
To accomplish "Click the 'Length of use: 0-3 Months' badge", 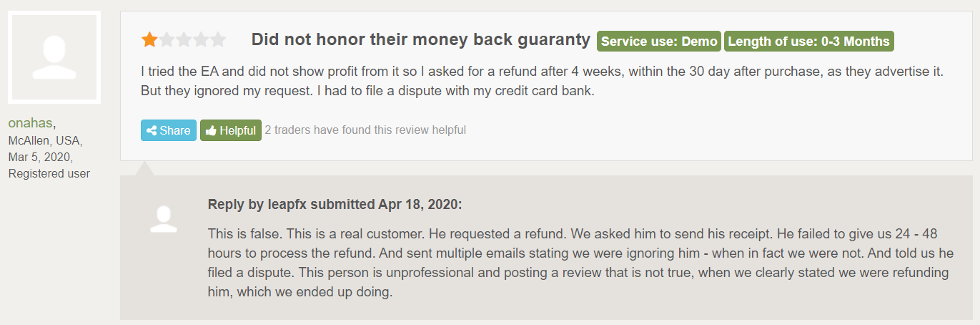I will [x=809, y=42].
